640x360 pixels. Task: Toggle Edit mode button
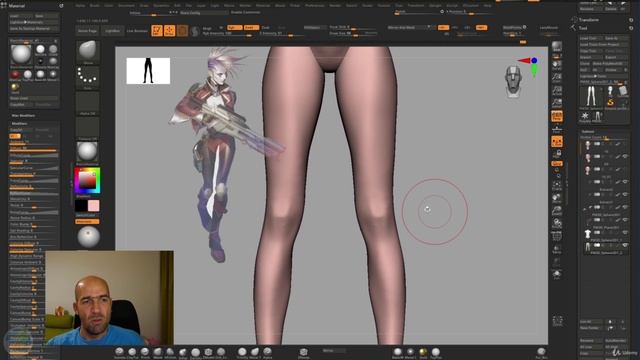coord(157,31)
